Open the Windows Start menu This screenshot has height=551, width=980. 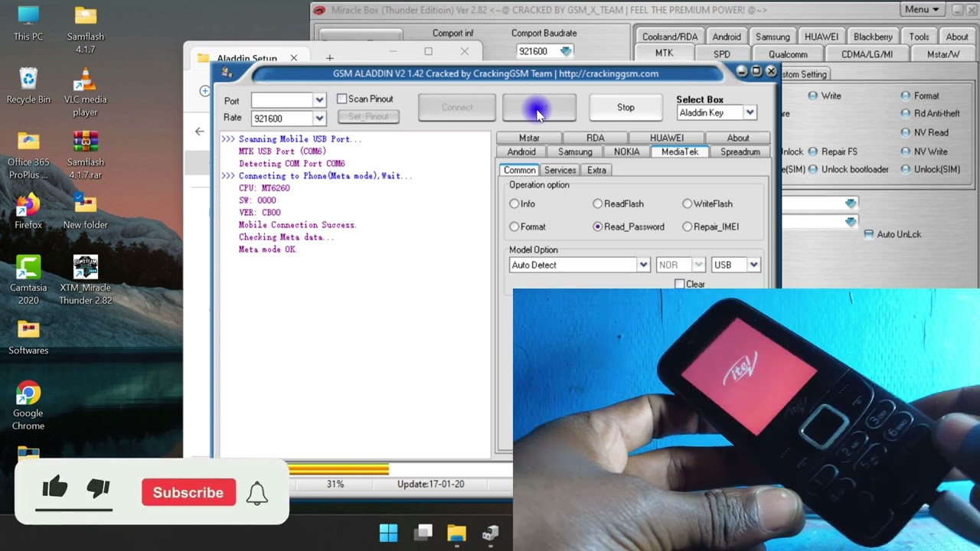tap(389, 533)
